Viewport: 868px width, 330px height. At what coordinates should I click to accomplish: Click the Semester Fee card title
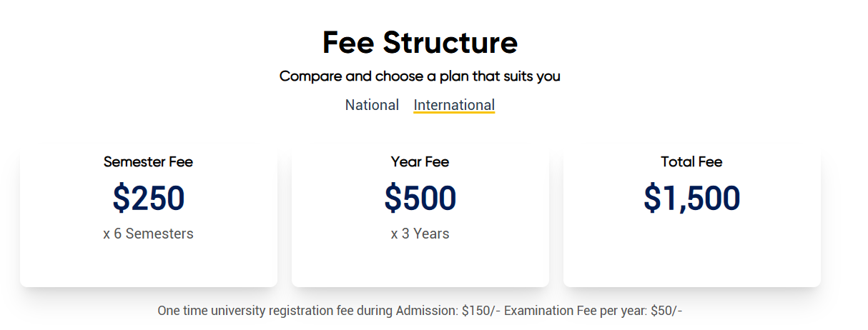pos(148,162)
